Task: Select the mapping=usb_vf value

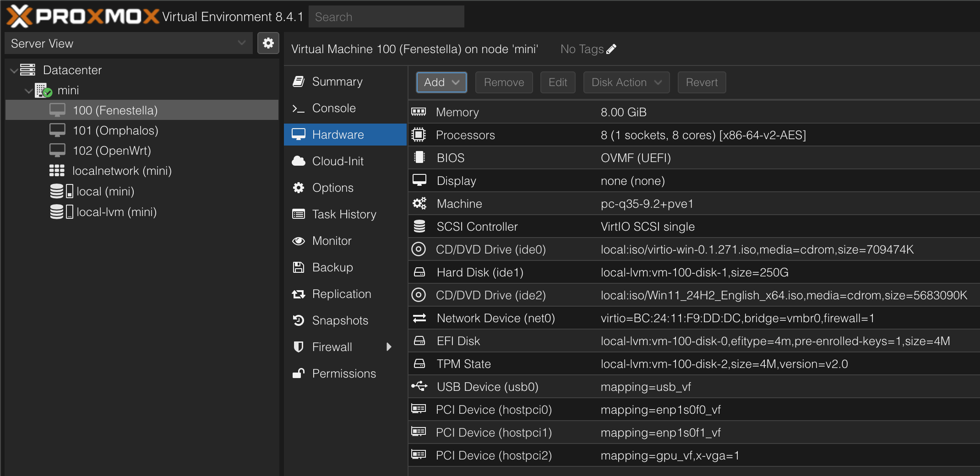Action: 646,387
